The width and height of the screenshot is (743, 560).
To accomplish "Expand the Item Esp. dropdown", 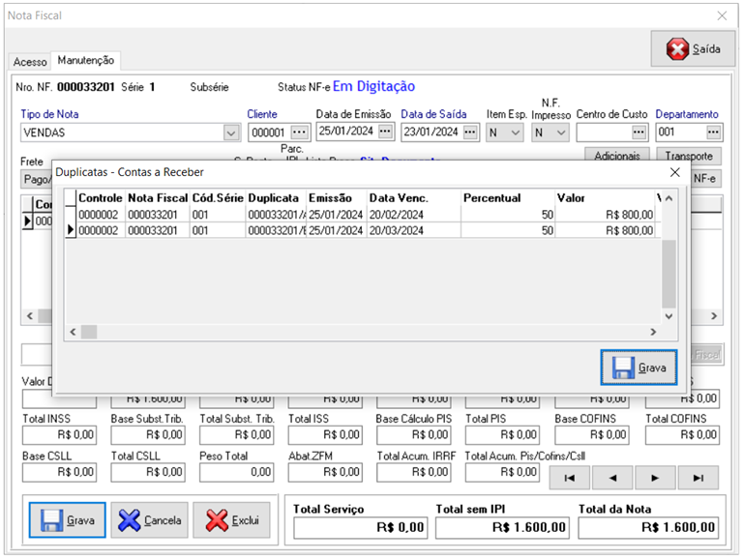I will 515,133.
